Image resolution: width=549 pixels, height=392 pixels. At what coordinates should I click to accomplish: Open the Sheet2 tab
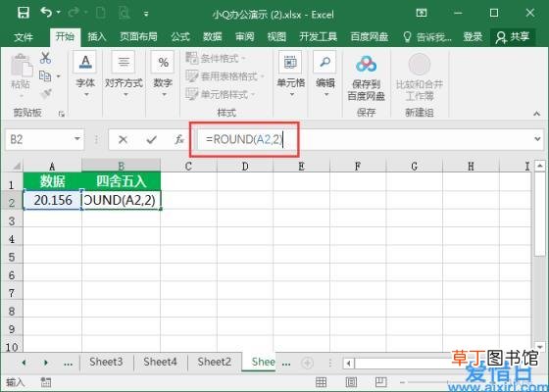[x=215, y=362]
